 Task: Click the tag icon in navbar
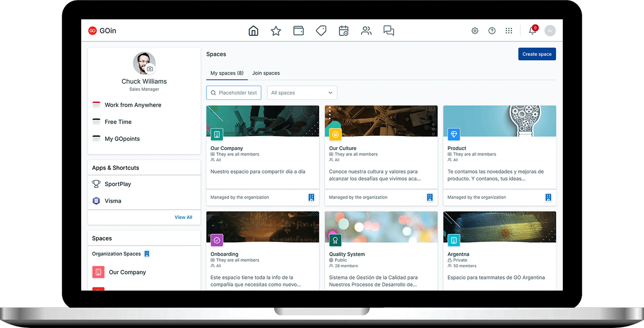tap(321, 31)
